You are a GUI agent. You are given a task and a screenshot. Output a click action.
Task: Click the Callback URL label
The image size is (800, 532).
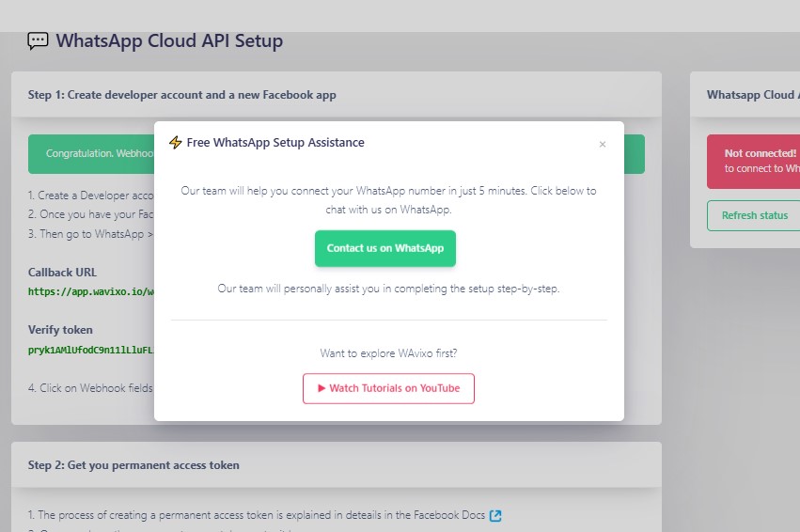62,273
